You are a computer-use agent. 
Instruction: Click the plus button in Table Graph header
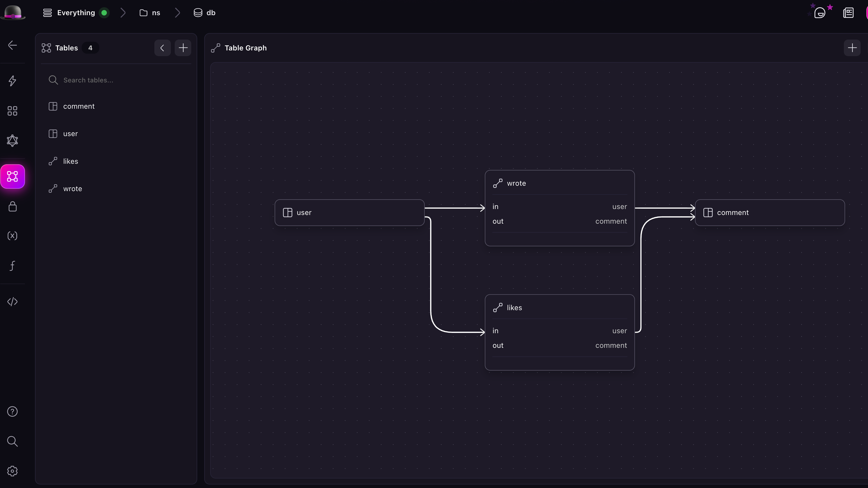pyautogui.click(x=852, y=48)
